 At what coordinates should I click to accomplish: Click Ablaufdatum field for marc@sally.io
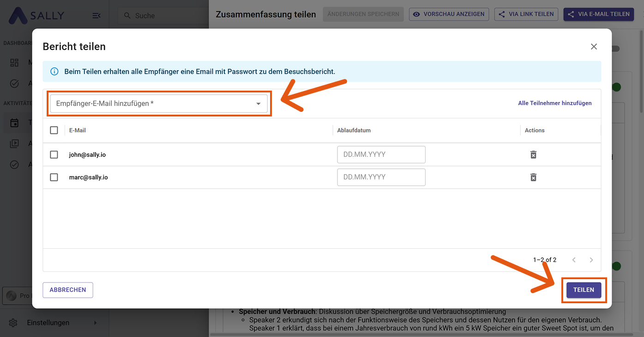(x=381, y=177)
